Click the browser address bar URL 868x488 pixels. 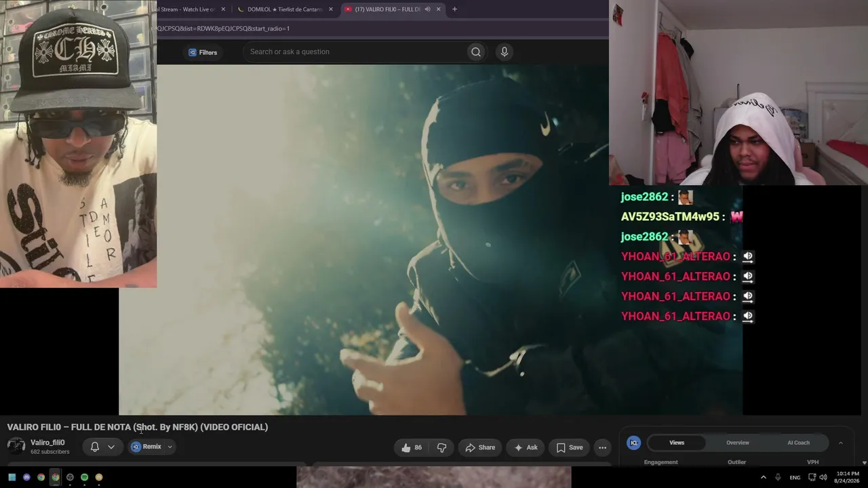224,28
